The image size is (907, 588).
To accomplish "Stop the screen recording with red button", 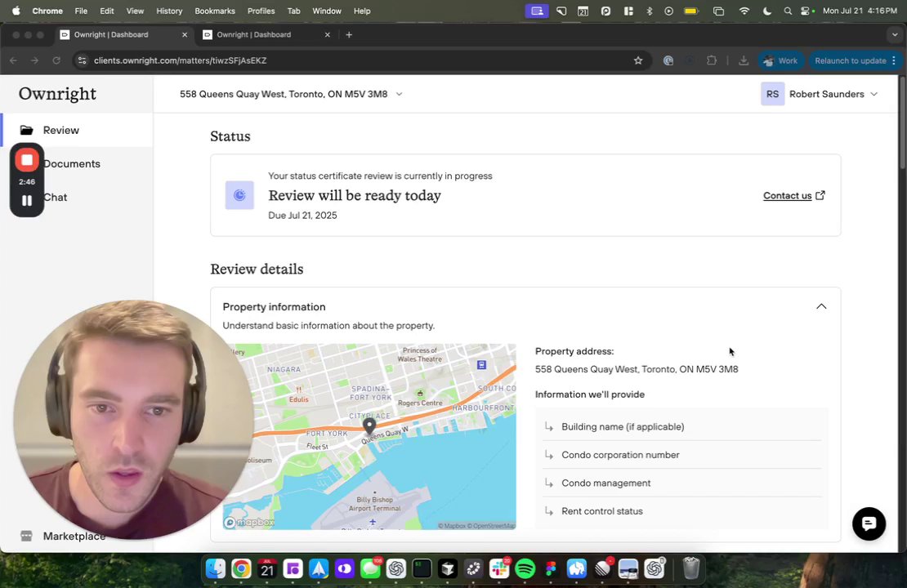I will [27, 160].
